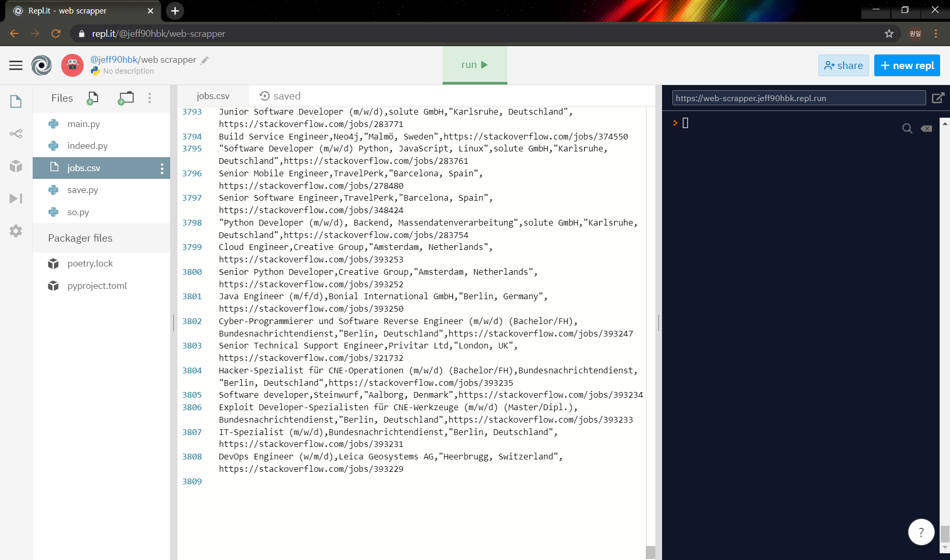Open the settings gear in the sidebar
Viewport: 950px width, 560px height.
pyautogui.click(x=16, y=231)
